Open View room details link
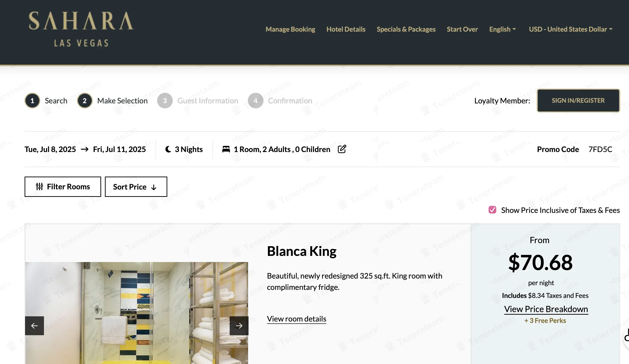629x364 pixels. click(x=296, y=319)
